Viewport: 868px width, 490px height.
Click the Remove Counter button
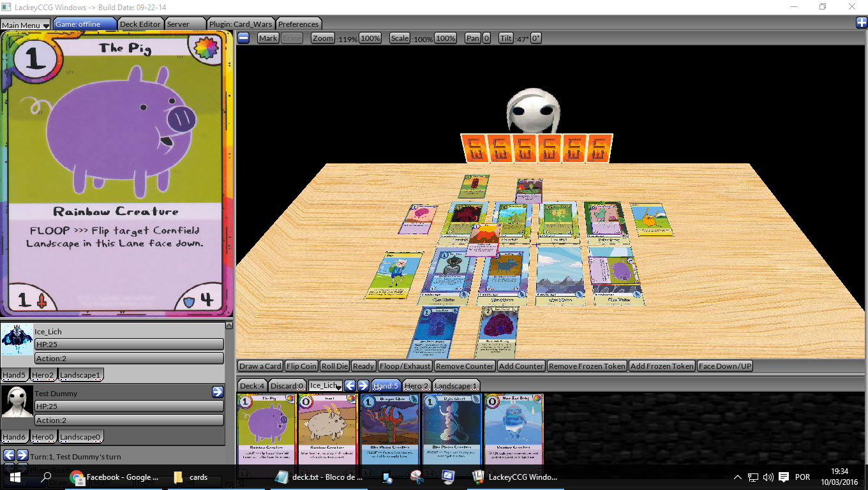[x=465, y=366]
